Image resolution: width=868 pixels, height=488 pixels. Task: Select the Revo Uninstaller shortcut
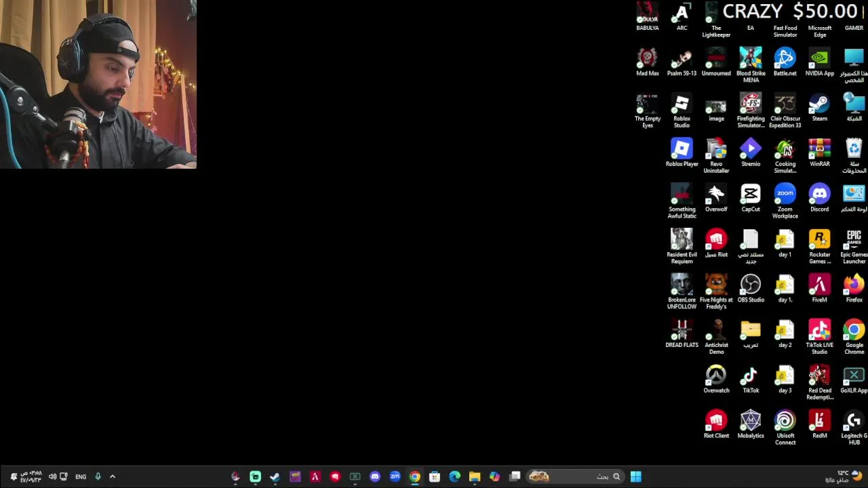pos(716,156)
